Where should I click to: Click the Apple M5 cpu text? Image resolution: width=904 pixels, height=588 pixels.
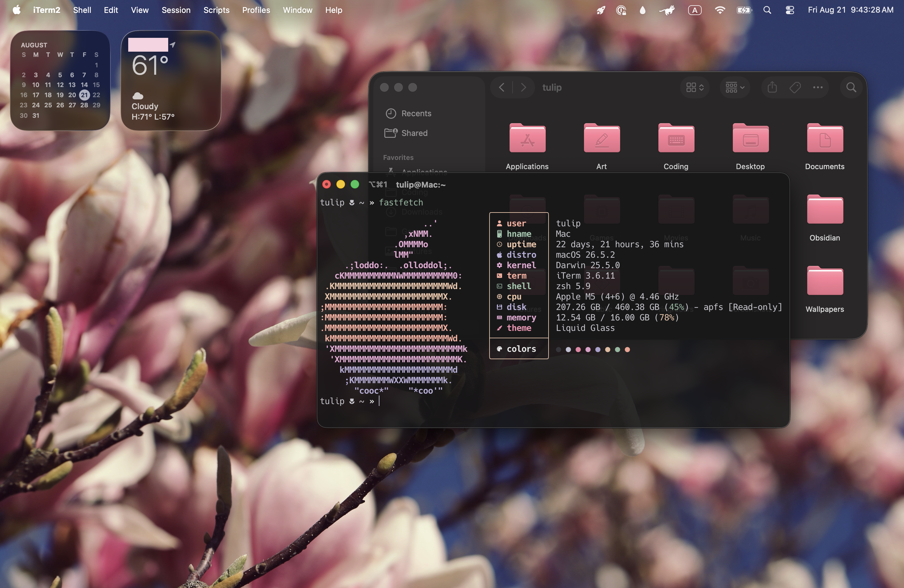(x=617, y=296)
